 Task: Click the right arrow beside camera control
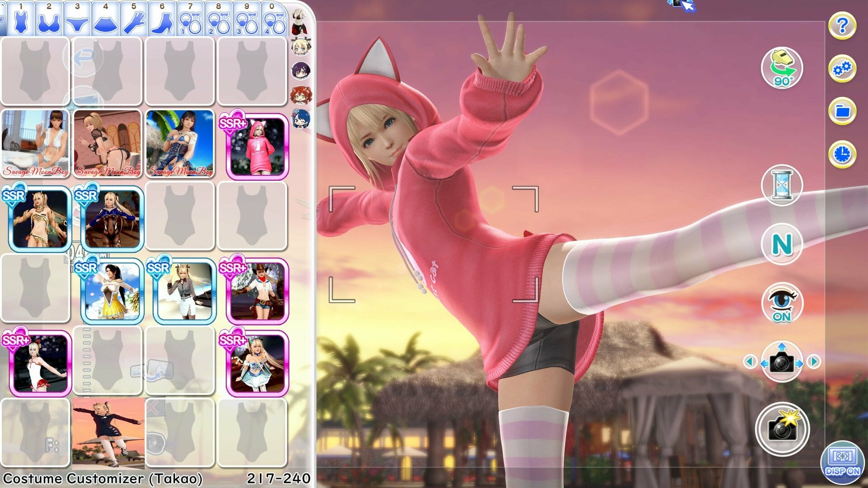pos(814,361)
